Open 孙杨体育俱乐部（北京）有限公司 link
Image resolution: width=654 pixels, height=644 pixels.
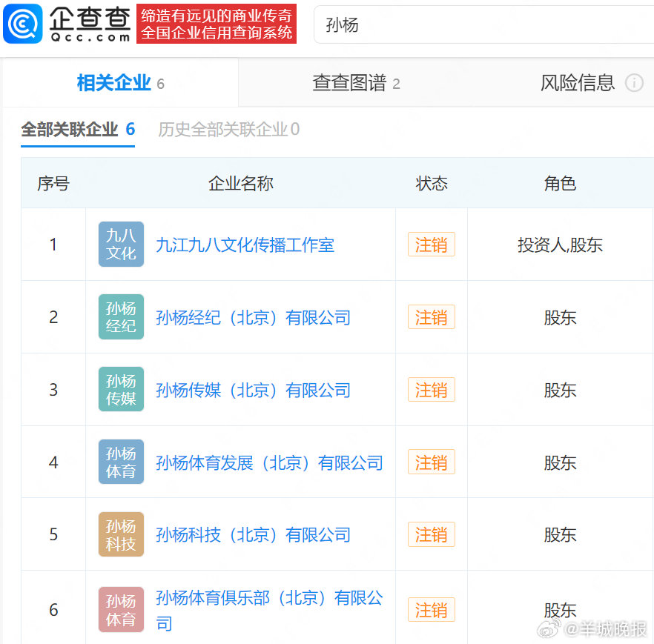click(269, 610)
